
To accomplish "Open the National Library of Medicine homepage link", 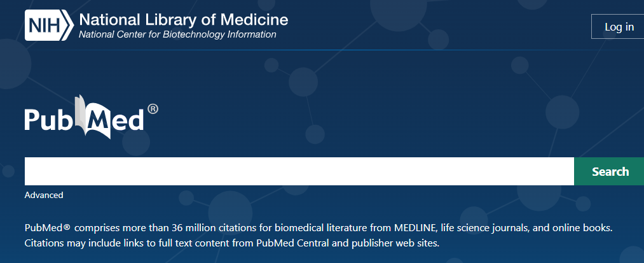I will (x=183, y=19).
